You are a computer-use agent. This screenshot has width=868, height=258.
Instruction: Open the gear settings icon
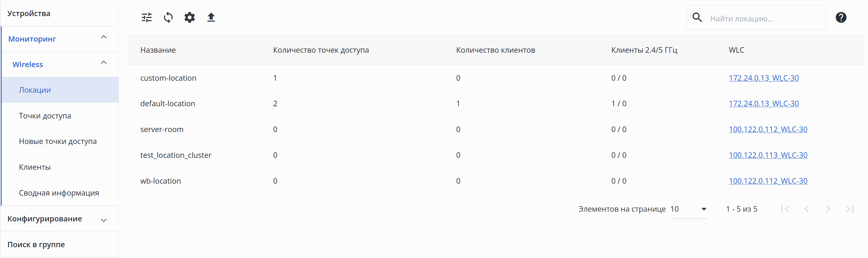point(190,17)
